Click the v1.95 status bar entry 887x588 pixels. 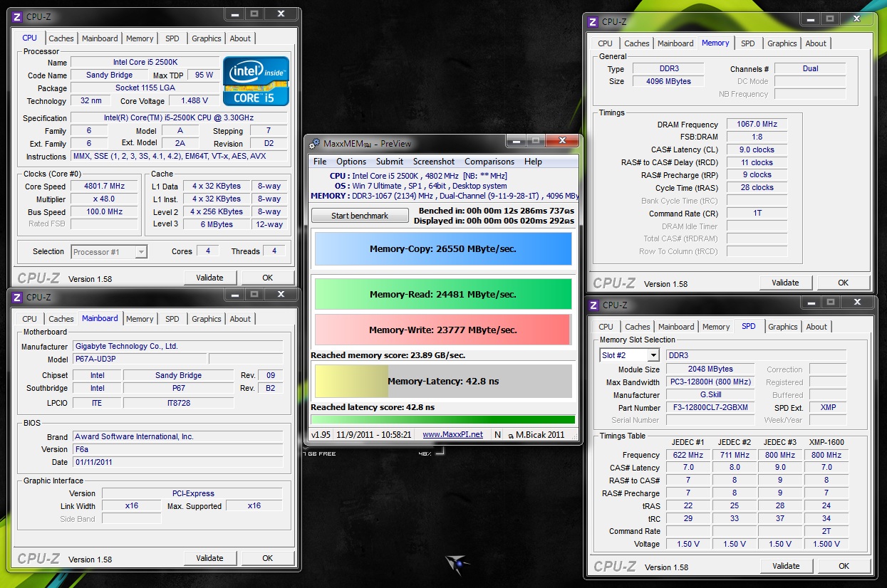tap(321, 434)
